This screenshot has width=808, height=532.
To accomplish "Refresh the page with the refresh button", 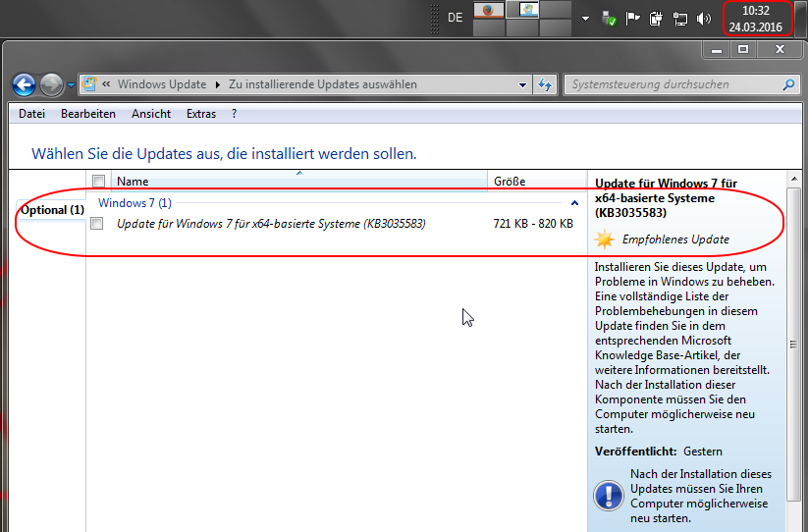I will [x=545, y=85].
